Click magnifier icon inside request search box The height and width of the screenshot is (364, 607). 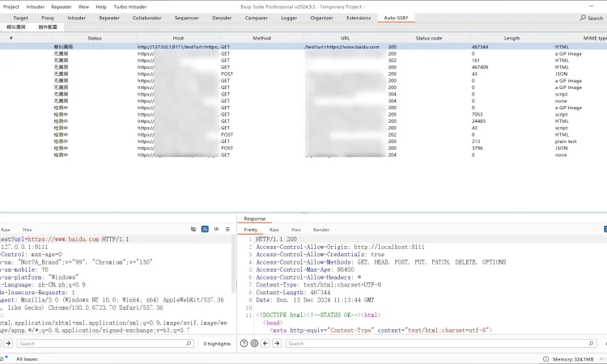[189, 343]
